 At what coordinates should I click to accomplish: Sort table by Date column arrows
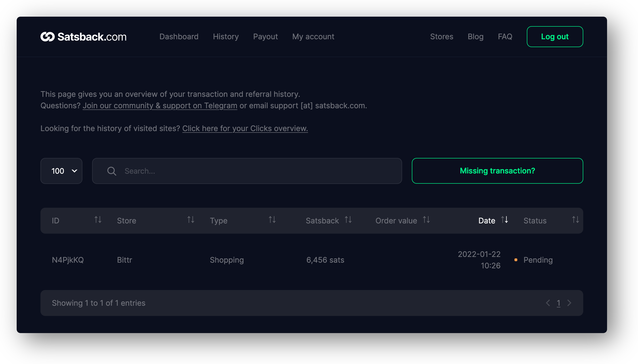504,220
